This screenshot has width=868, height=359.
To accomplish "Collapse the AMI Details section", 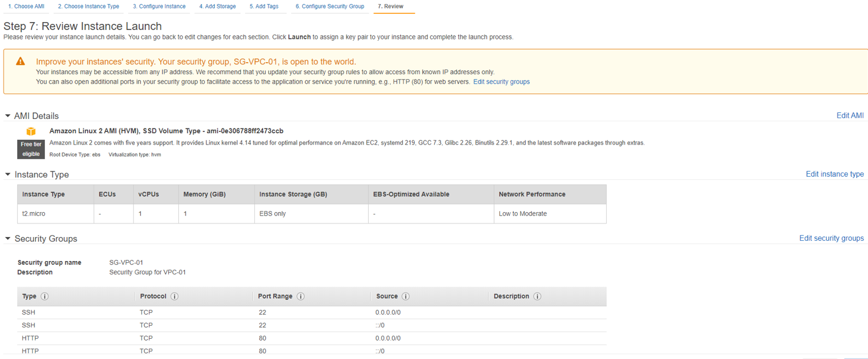I will pos(8,116).
